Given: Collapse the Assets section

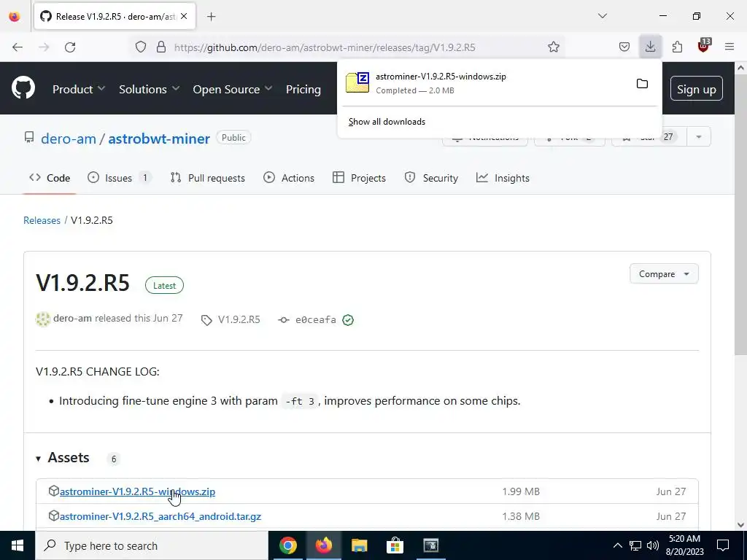Looking at the screenshot, I should [x=63, y=458].
